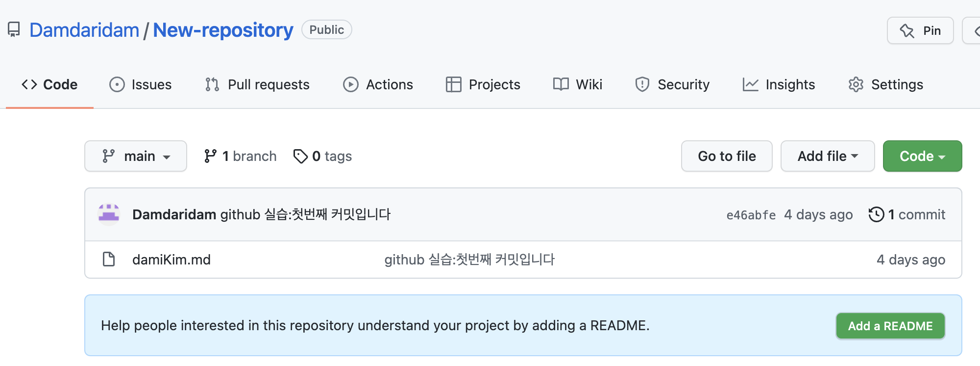Open the Pull requests tab
The width and height of the screenshot is (980, 366).
click(258, 84)
